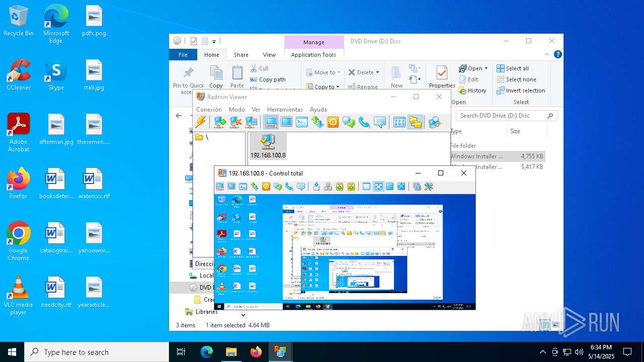Viewport: 644px width, 362px height.
Task: Select Text Chat bubbles icon in Radmin Viewer toolbar
Action: click(349, 122)
